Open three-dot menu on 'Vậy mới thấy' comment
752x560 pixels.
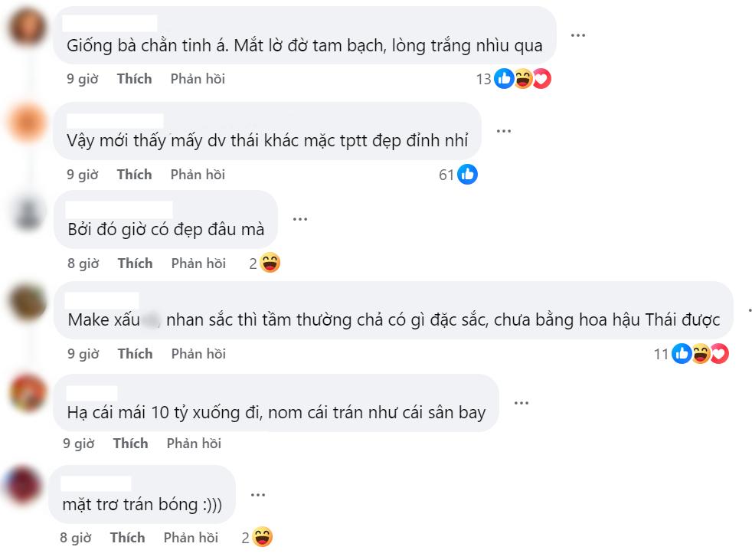point(503,131)
